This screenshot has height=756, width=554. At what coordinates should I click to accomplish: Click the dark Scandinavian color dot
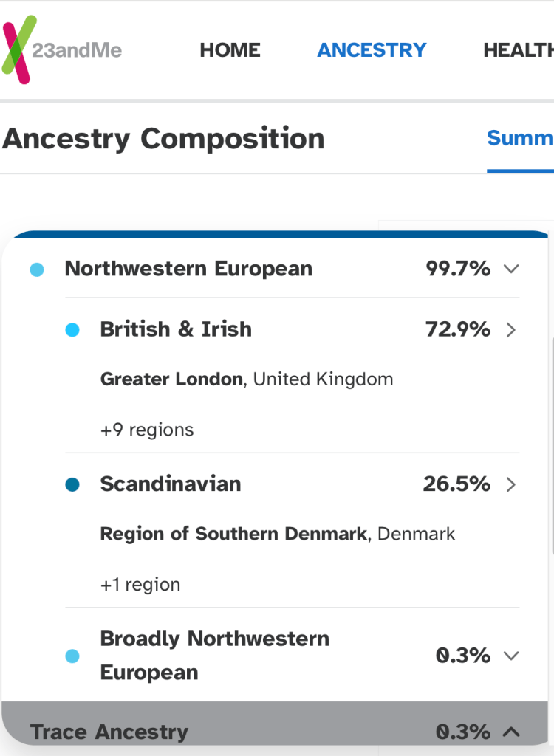pyautogui.click(x=72, y=485)
